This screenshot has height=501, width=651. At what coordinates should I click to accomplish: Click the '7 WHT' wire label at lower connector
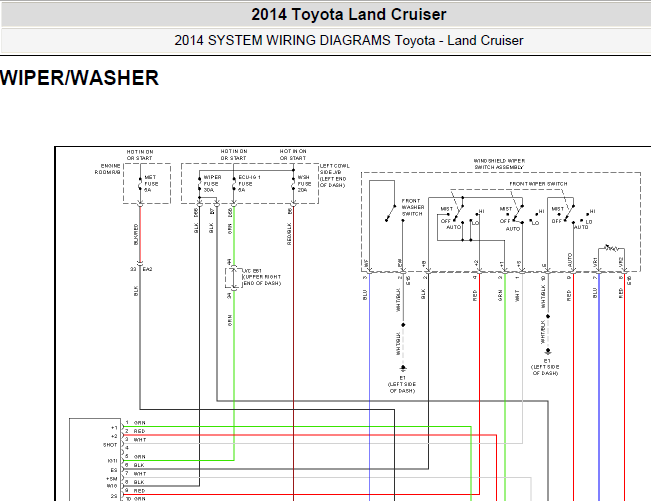click(136, 474)
